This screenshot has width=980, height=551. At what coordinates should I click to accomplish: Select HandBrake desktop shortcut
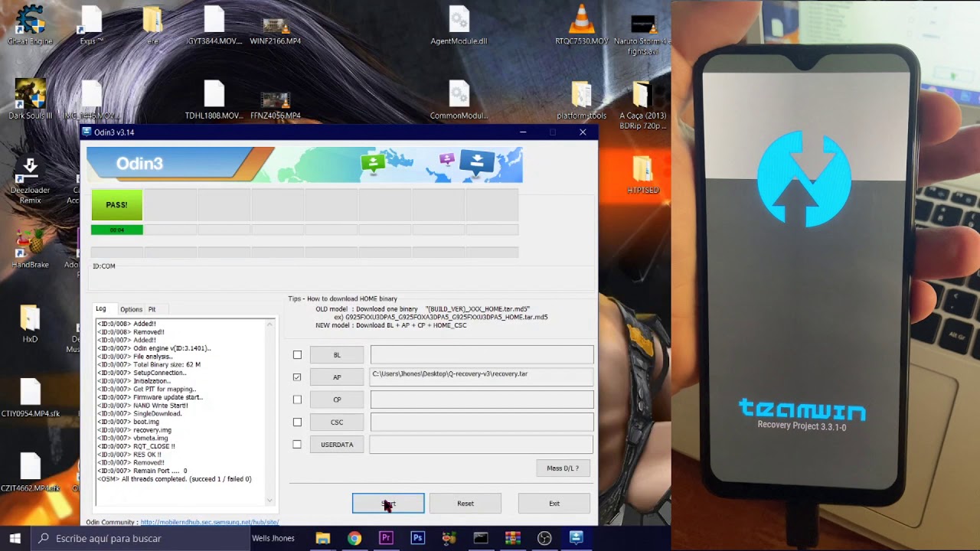pyautogui.click(x=30, y=249)
